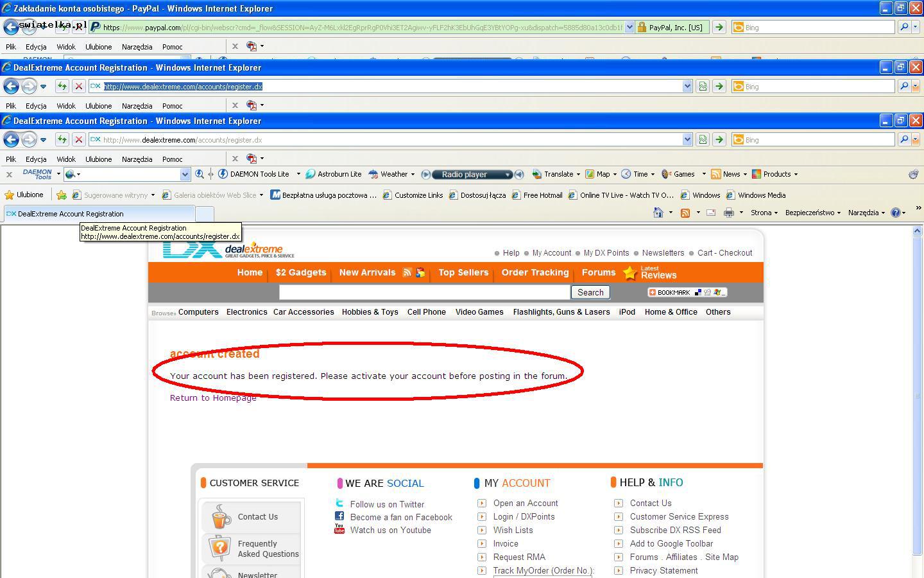Screen dimensions: 924x578
Task: Open DAEMON Tools Lite from the toolbar
Action: point(254,174)
